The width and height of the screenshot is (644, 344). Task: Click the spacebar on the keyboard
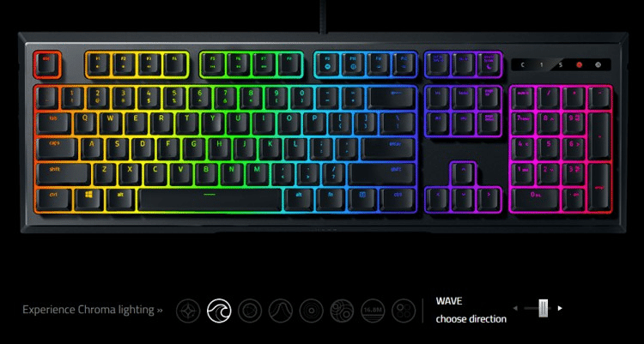[210, 200]
